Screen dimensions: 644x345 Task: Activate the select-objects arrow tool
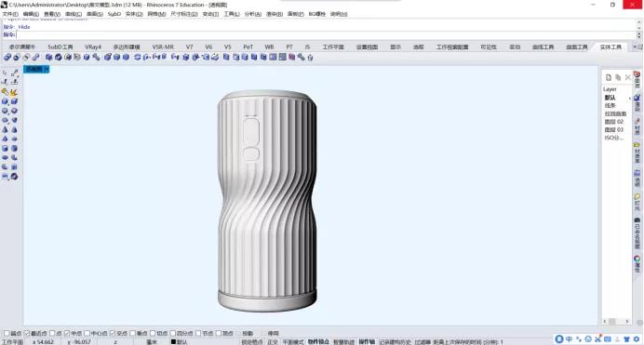pyautogui.click(x=5, y=73)
